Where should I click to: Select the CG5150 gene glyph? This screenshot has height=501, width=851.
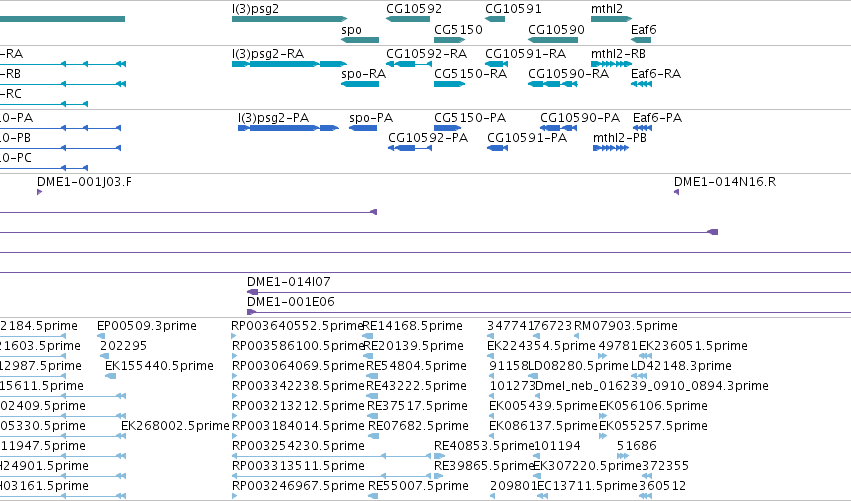(x=449, y=40)
